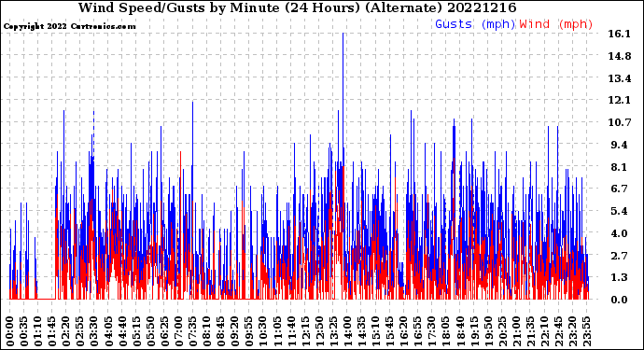
Task: Click the x-axis time label 01:10
Action: tap(38, 331)
